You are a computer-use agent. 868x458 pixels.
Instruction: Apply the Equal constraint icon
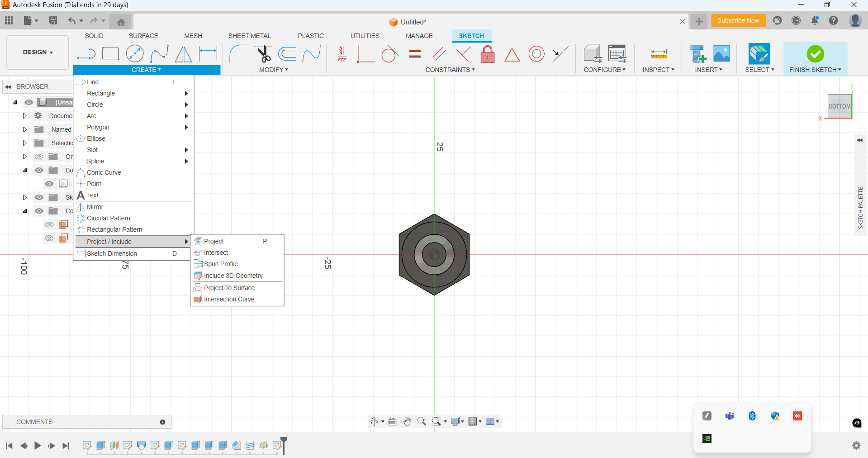coord(415,54)
